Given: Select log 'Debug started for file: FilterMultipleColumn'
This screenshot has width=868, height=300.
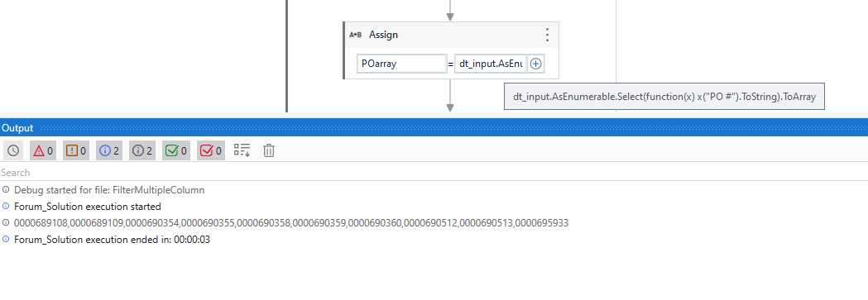Looking at the screenshot, I should [109, 190].
